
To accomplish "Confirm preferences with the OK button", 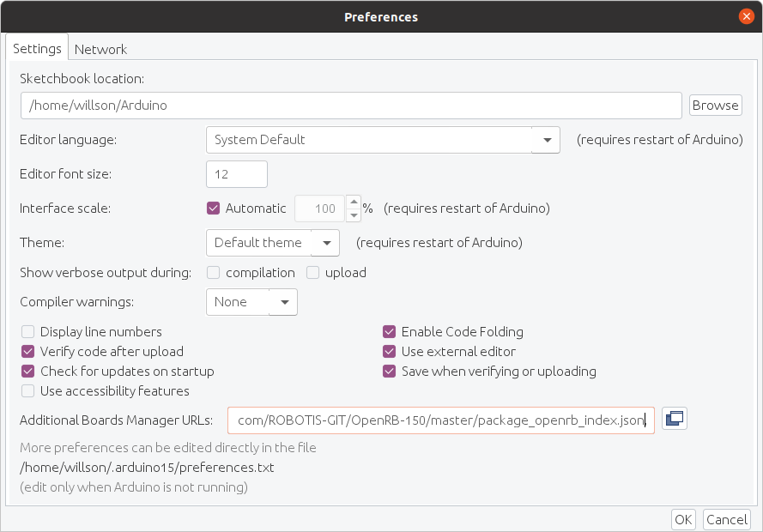I will click(x=683, y=519).
